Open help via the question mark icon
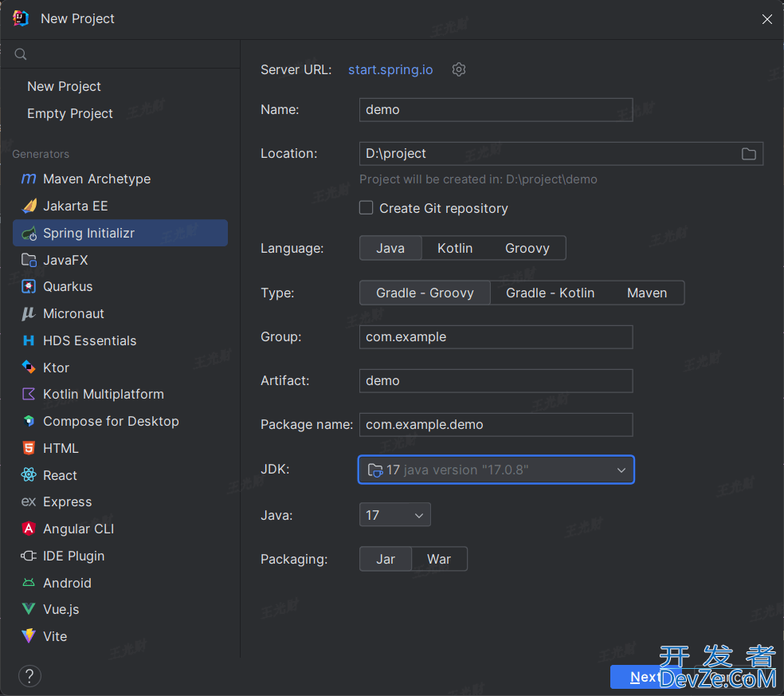The image size is (784, 696). [x=29, y=676]
